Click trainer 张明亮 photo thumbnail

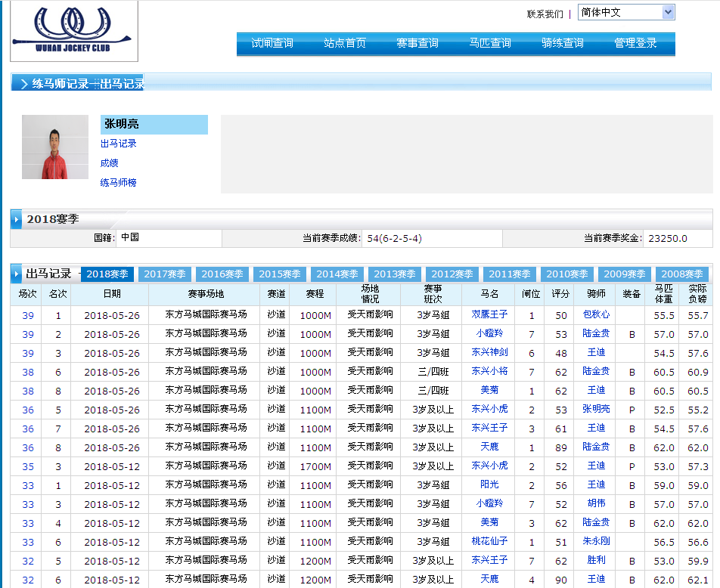point(55,147)
